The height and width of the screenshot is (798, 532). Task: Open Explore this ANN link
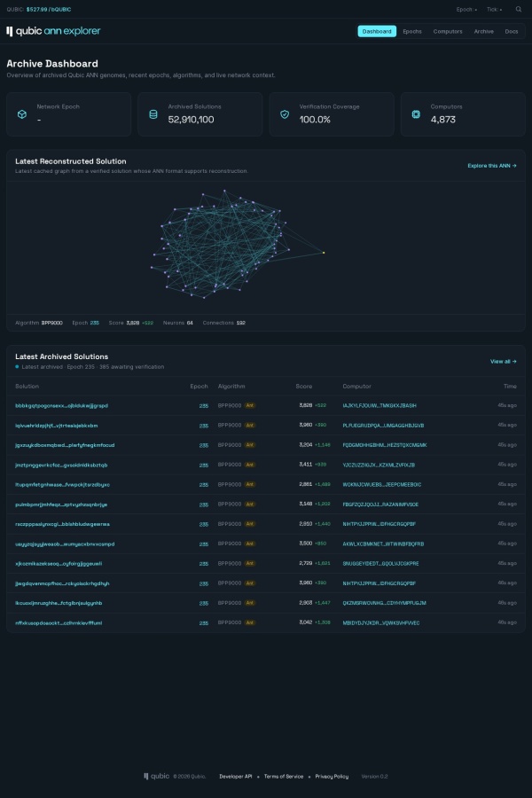click(x=492, y=166)
